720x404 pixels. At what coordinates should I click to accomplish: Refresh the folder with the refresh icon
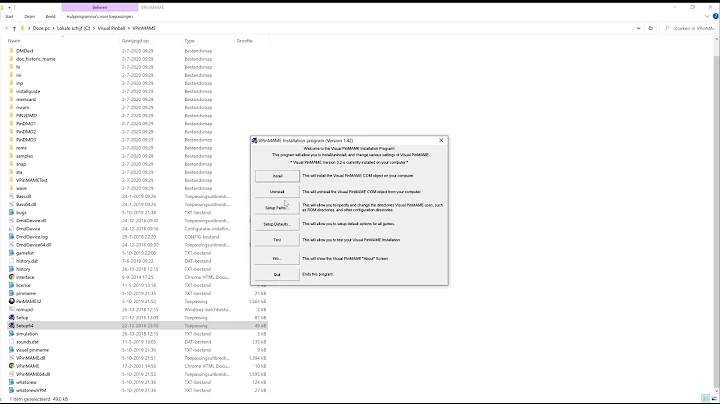coord(650,28)
